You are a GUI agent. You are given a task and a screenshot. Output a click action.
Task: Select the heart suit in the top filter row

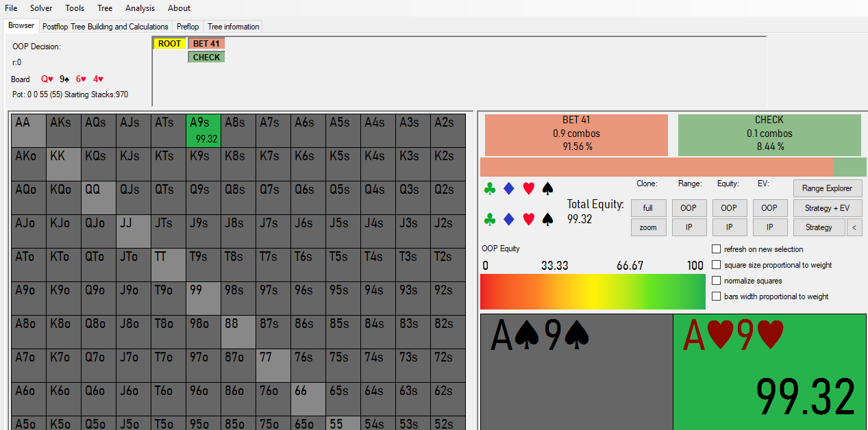coord(528,188)
